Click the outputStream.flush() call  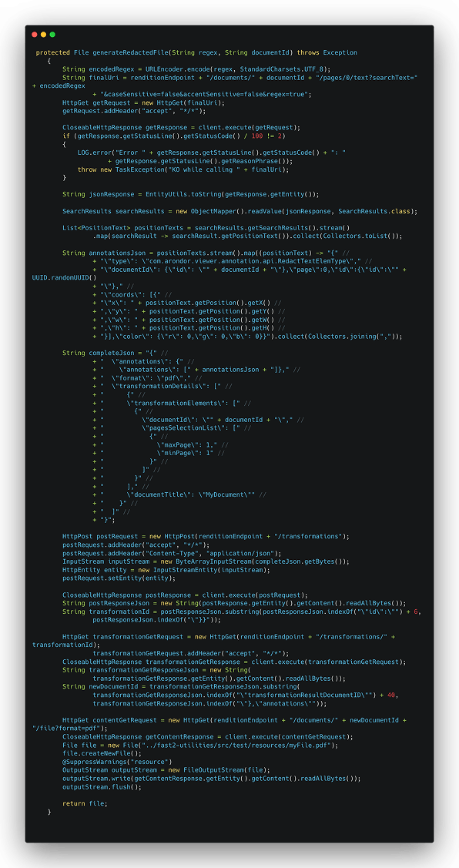(x=102, y=786)
